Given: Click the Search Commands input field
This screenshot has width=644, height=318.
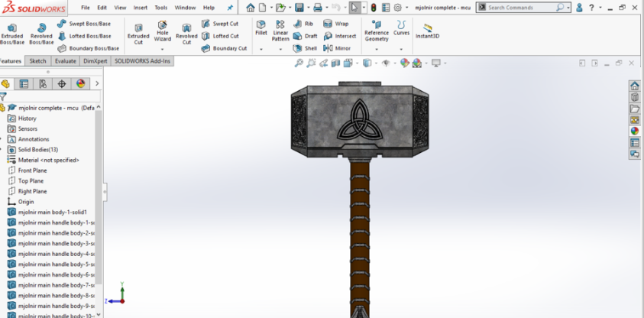Looking at the screenshot, I should click(x=521, y=8).
